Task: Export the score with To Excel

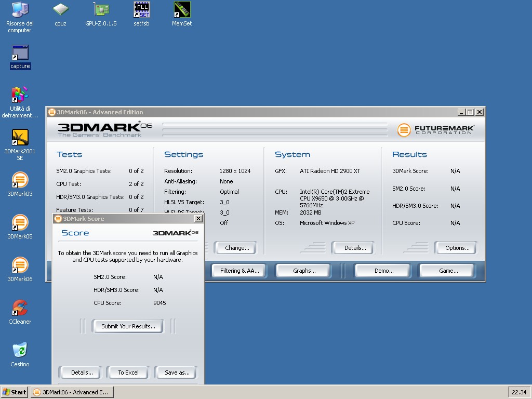Action: (x=128, y=373)
